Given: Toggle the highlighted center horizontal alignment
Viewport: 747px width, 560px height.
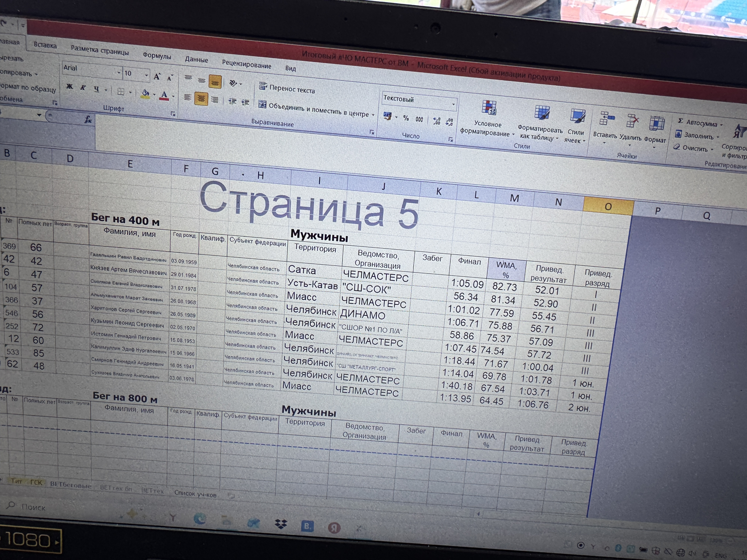Looking at the screenshot, I should click(201, 99).
